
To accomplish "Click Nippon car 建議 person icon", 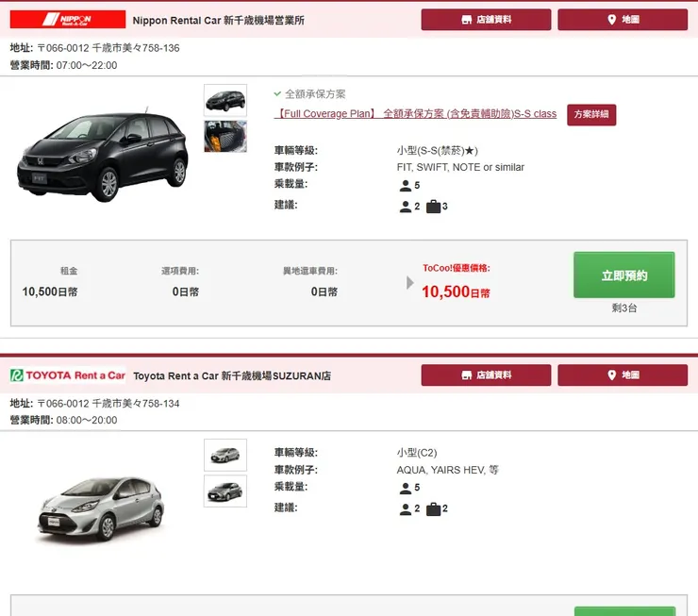I will [405, 207].
